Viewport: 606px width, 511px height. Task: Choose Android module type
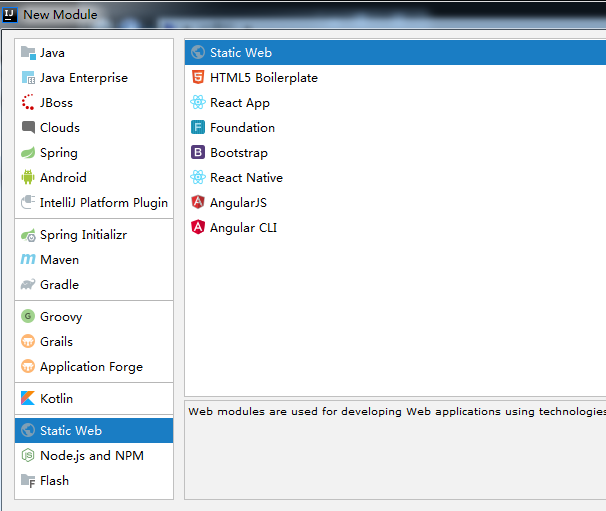[94, 177]
